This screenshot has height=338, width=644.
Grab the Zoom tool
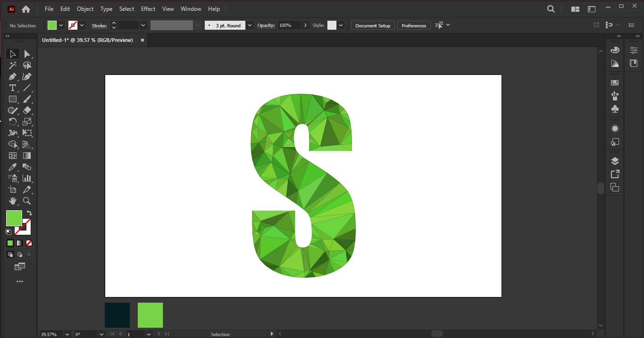coord(27,201)
